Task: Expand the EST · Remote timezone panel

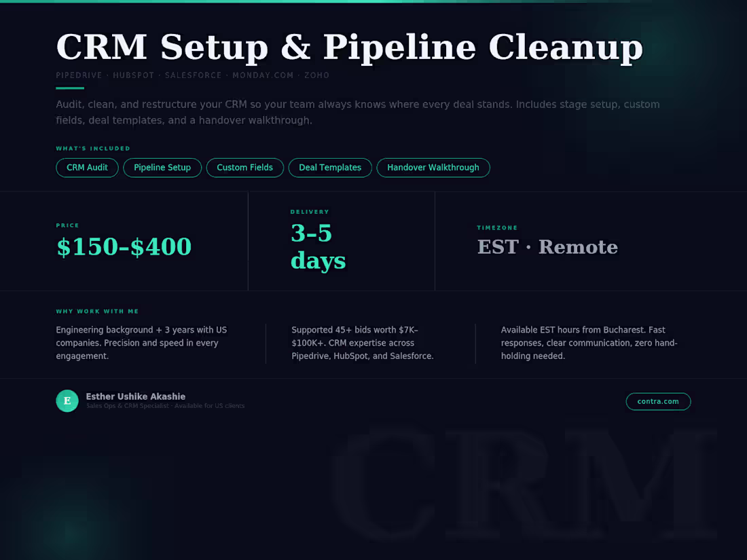Action: point(547,247)
